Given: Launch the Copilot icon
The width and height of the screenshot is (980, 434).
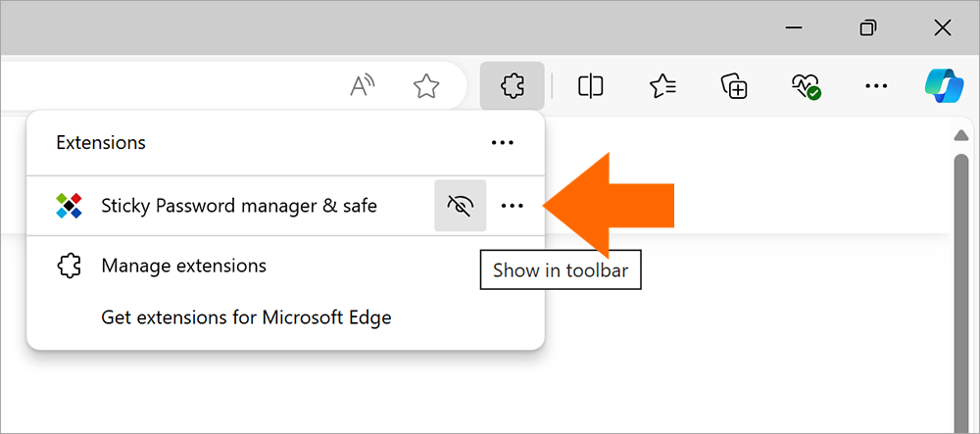Looking at the screenshot, I should coord(944,85).
